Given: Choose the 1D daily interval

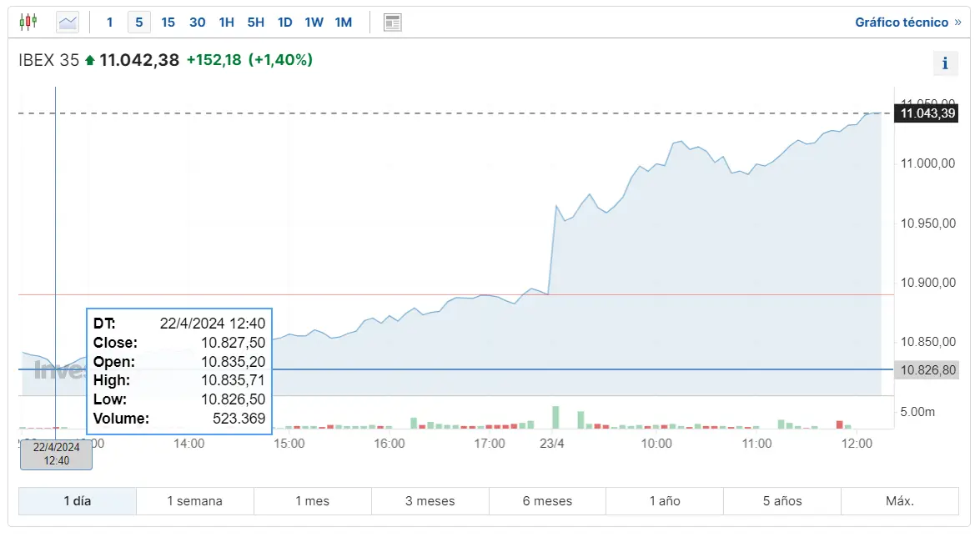Looking at the screenshot, I should [284, 23].
